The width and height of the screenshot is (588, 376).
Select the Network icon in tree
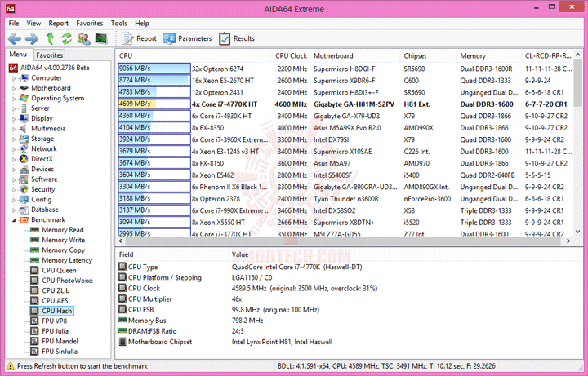pyautogui.click(x=24, y=148)
